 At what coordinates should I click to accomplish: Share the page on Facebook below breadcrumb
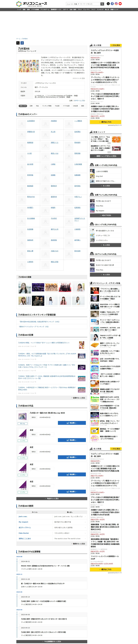point(22,43)
